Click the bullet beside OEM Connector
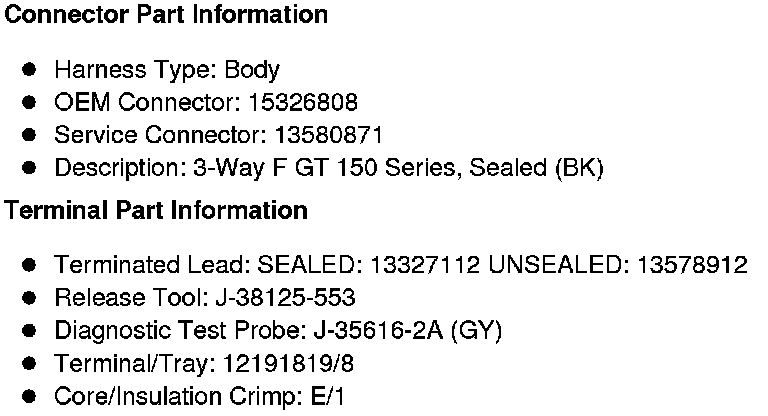 pos(30,102)
